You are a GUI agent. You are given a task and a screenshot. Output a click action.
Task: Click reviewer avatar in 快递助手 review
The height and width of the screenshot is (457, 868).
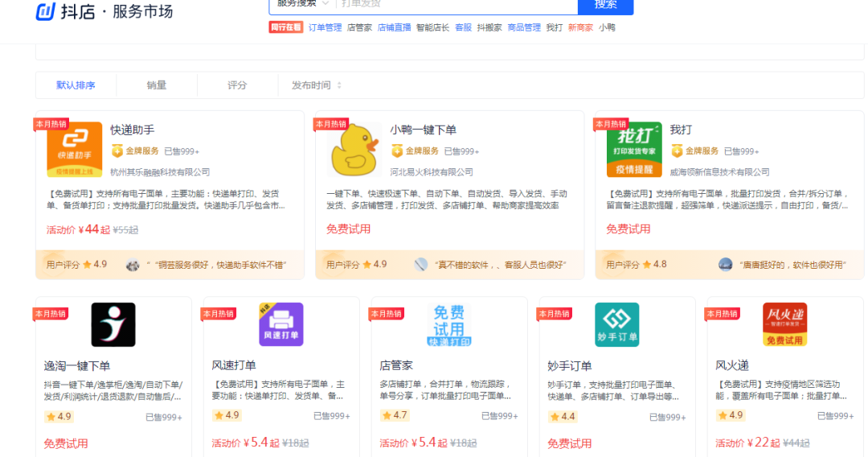(x=133, y=265)
